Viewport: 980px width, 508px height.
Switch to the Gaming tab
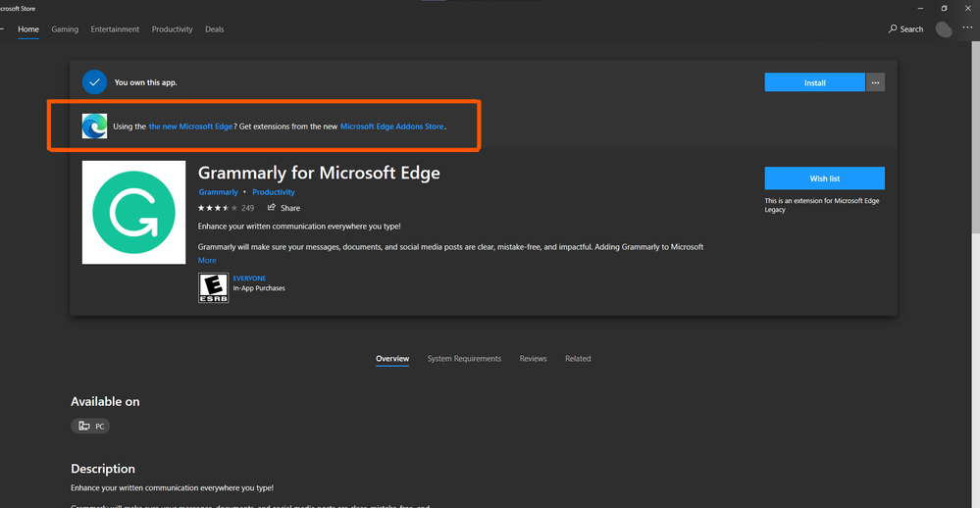pos(65,29)
